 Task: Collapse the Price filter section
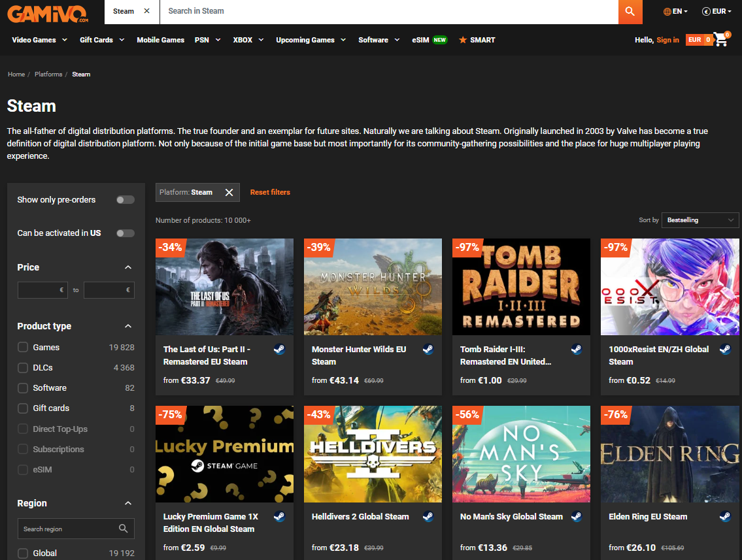click(x=128, y=267)
